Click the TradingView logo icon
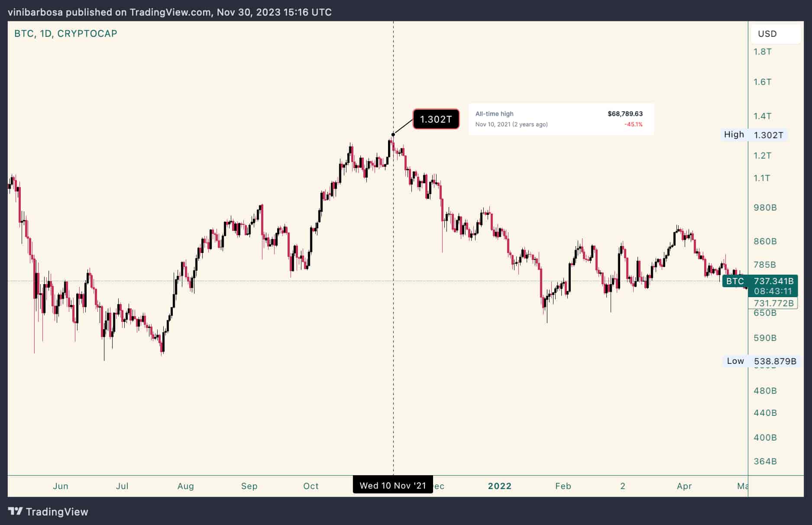Screen dimensions: 812x525 point(16,512)
